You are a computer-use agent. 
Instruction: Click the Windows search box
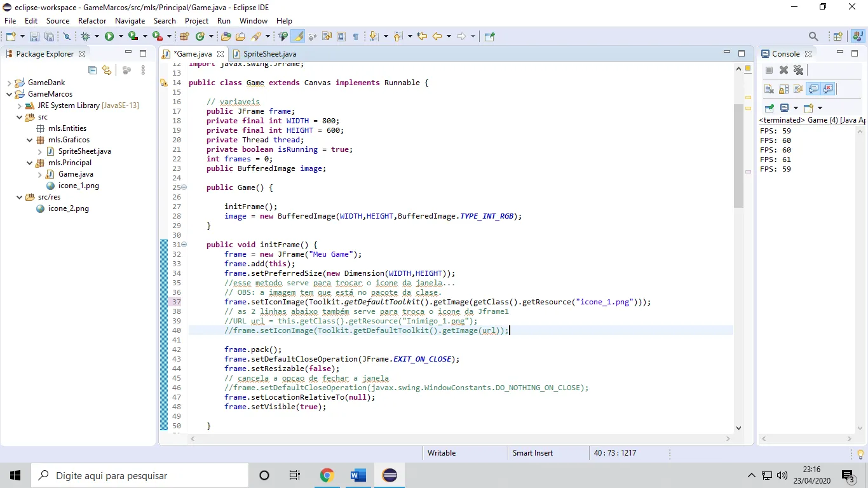point(140,475)
